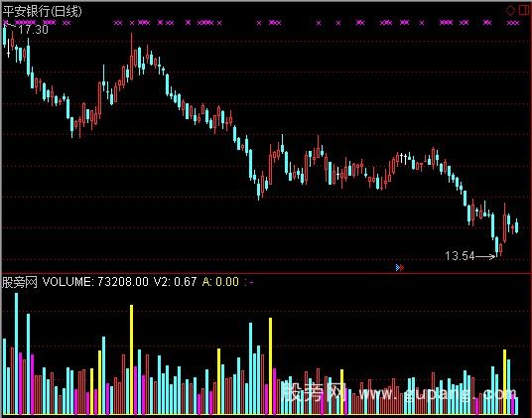Select the 平安银行(日线) chart title

pyautogui.click(x=42, y=11)
